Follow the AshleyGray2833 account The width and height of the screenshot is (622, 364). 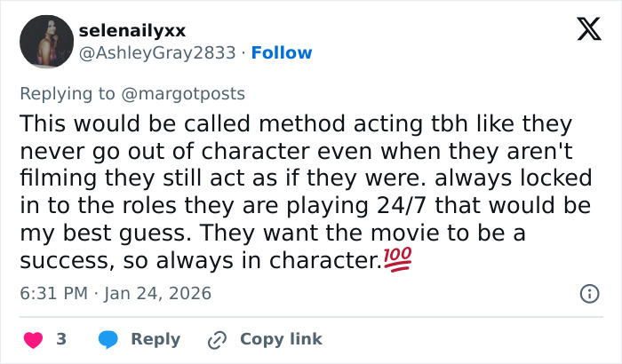[x=281, y=53]
